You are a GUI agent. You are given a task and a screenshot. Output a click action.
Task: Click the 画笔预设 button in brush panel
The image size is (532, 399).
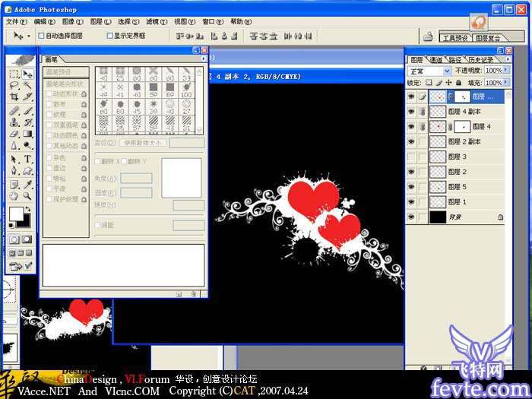click(59, 72)
